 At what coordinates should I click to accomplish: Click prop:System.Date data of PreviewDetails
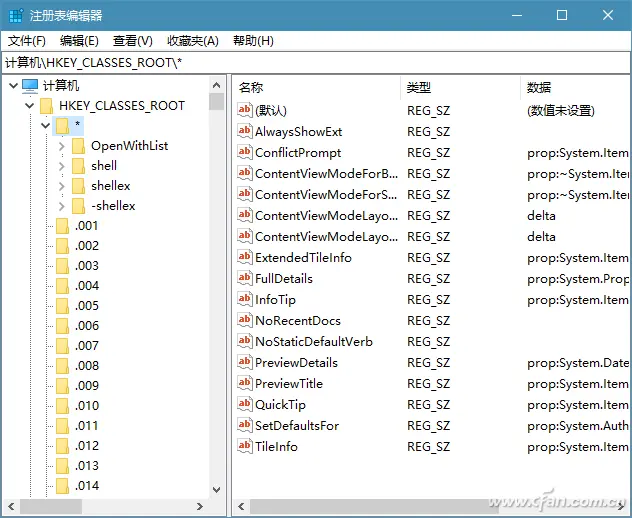point(578,363)
